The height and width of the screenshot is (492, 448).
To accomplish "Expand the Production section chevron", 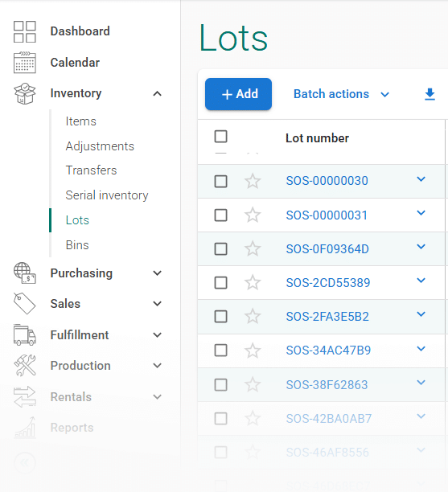I will coord(158,366).
